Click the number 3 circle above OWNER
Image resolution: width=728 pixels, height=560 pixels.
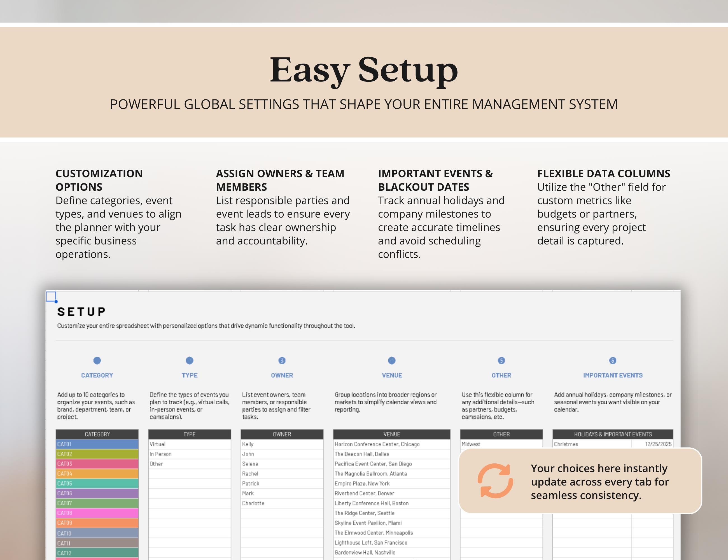(x=282, y=360)
